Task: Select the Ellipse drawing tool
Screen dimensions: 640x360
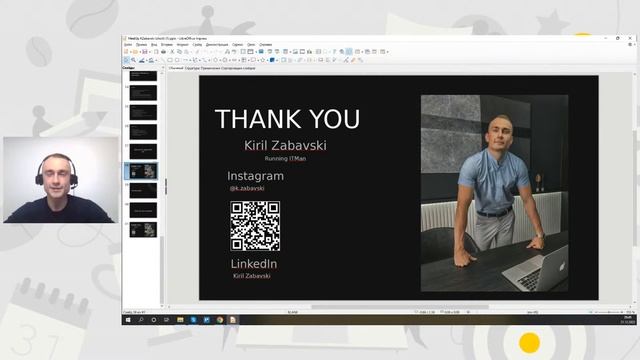Action: pos(177,60)
